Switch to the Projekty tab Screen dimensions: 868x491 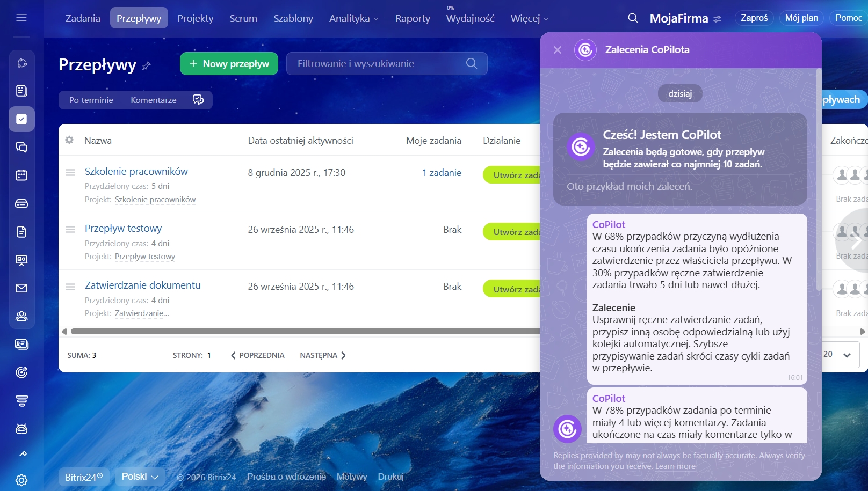click(196, 18)
